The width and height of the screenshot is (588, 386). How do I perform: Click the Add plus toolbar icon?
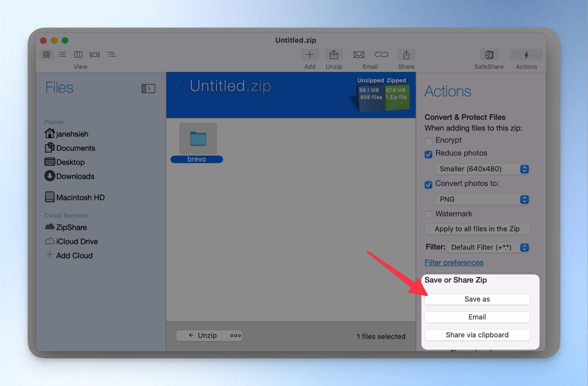coord(310,55)
